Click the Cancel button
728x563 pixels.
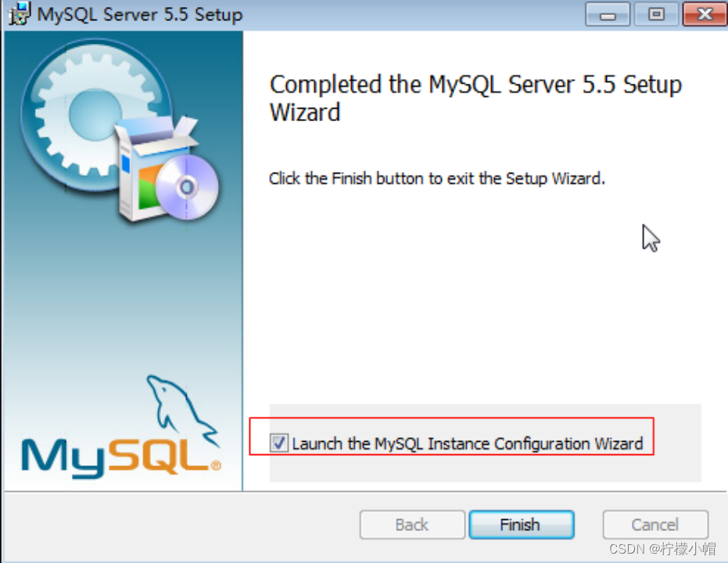pyautogui.click(x=655, y=525)
